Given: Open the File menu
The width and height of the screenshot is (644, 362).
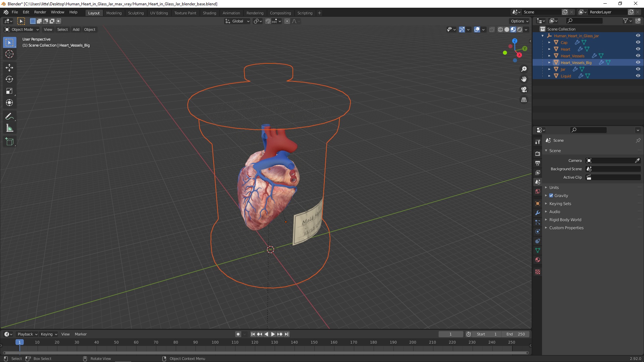Looking at the screenshot, I should pos(15,12).
